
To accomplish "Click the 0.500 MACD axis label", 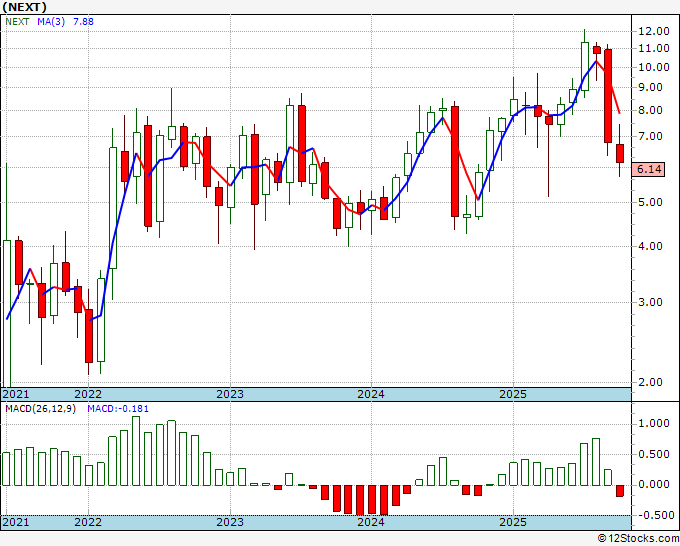I will [x=654, y=454].
